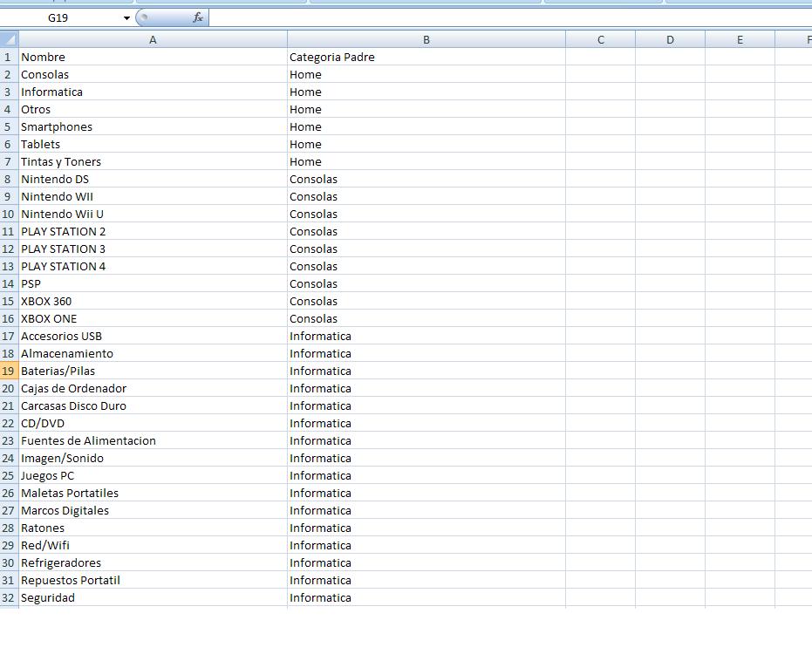812x661 pixels.
Task: Select the 'Consolas' cell in row 2
Action: pos(153,74)
